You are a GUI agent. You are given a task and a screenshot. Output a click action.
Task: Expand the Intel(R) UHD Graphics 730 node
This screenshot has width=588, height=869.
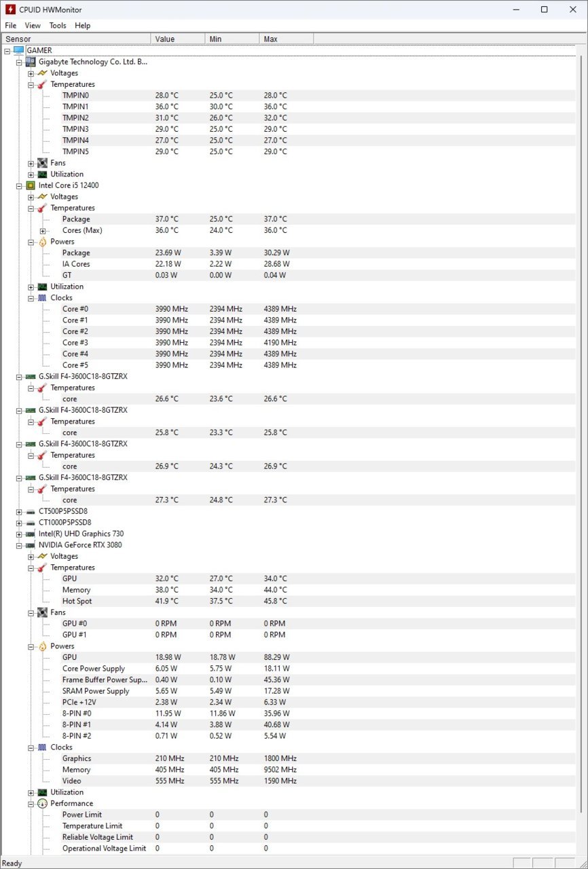coord(19,534)
